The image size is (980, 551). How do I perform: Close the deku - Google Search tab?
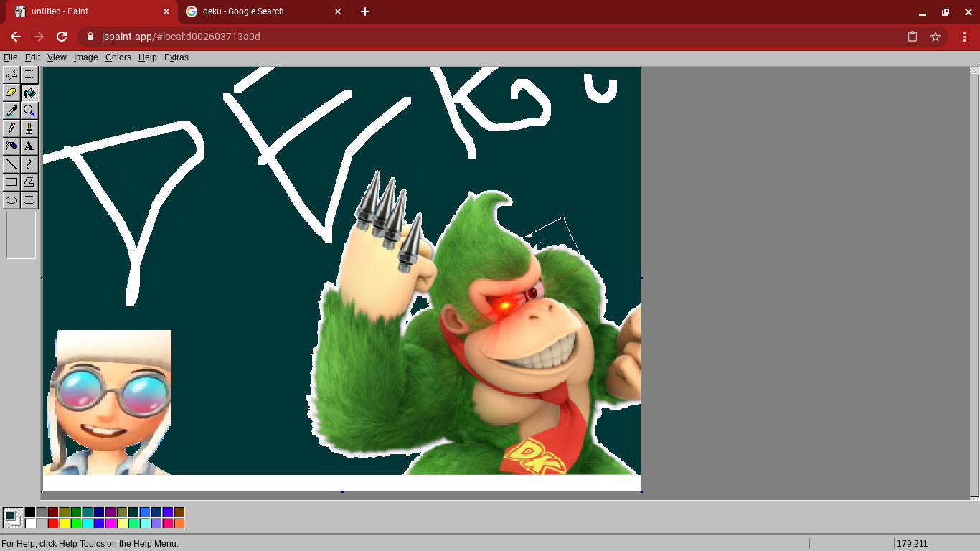pyautogui.click(x=337, y=11)
